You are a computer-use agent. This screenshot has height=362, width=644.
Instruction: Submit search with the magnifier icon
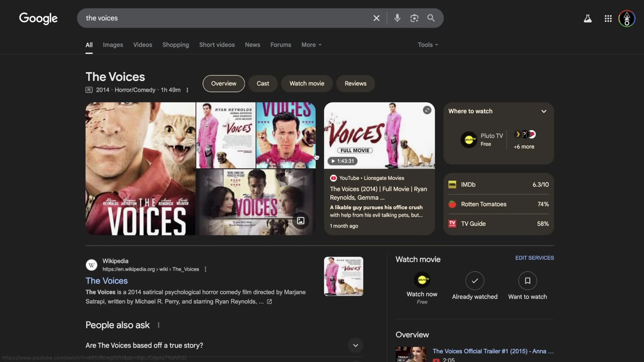click(x=431, y=18)
